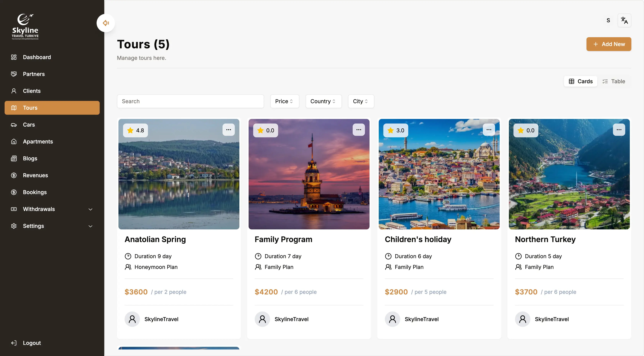Focus the tours Search field
The height and width of the screenshot is (356, 644).
pos(190,101)
